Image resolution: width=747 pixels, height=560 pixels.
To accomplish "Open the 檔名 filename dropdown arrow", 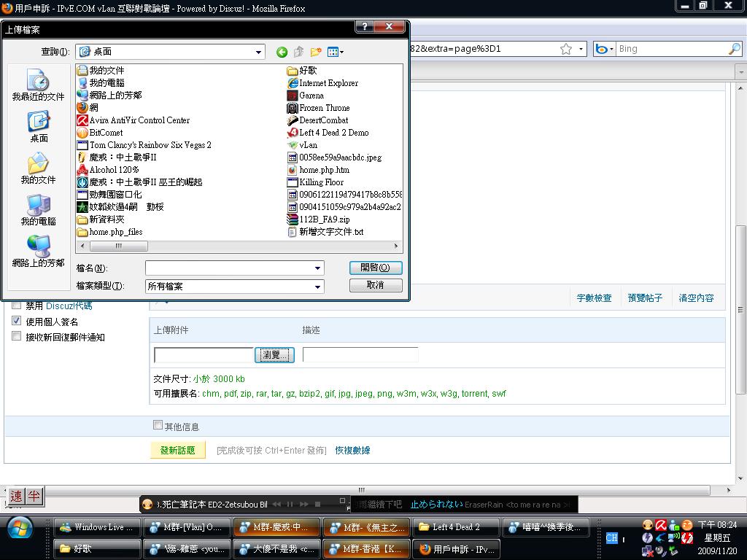I will tap(318, 268).
